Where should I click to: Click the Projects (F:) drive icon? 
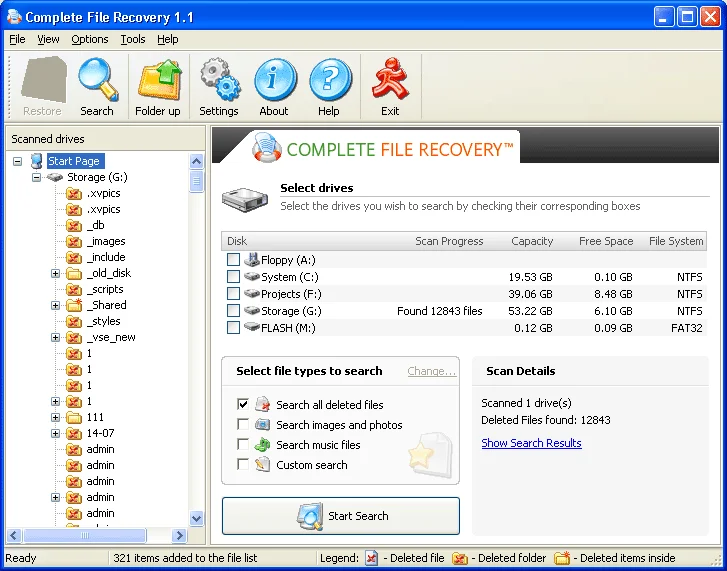tap(251, 293)
